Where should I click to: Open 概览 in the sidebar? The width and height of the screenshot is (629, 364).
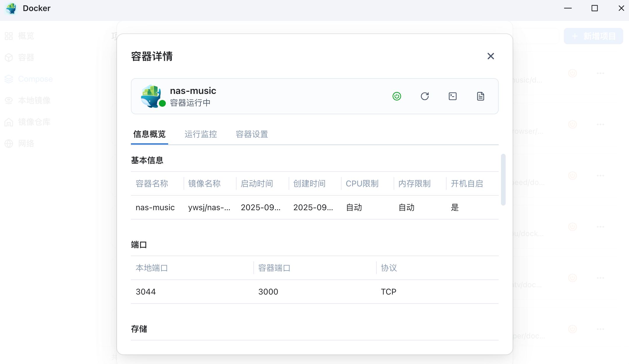26,36
